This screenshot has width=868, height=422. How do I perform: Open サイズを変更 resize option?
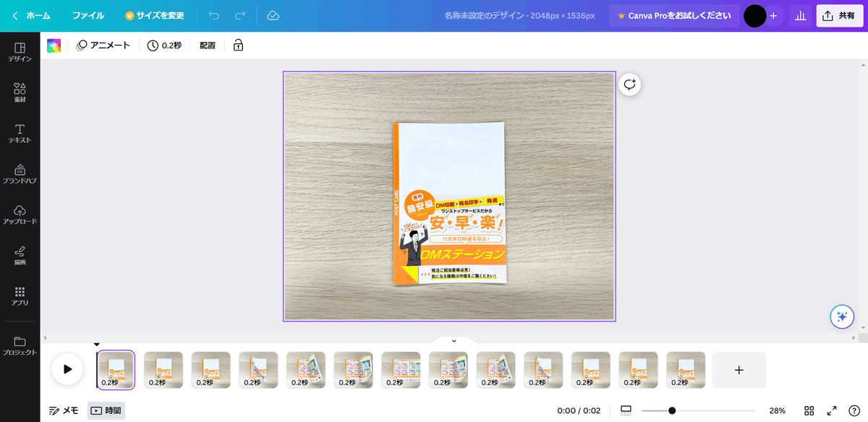154,15
